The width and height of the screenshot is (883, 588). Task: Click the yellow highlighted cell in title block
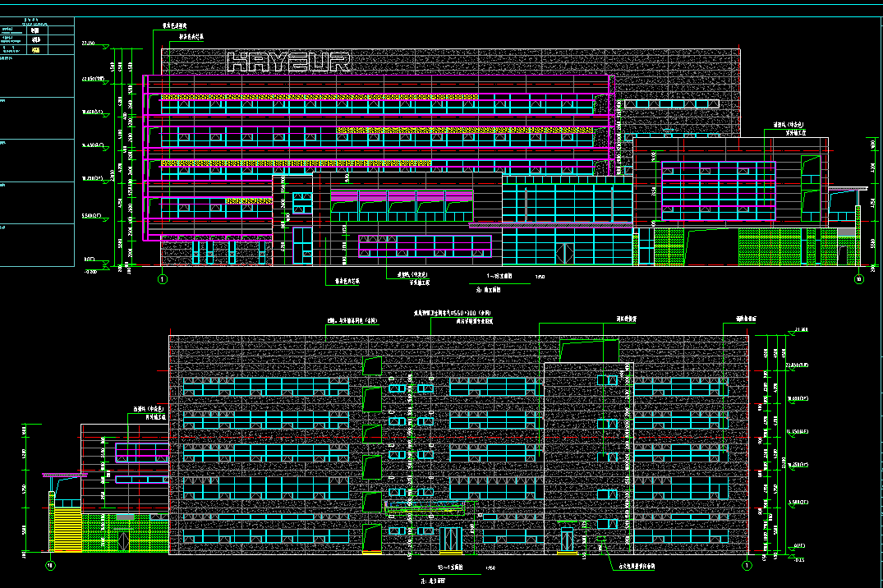pos(36,50)
